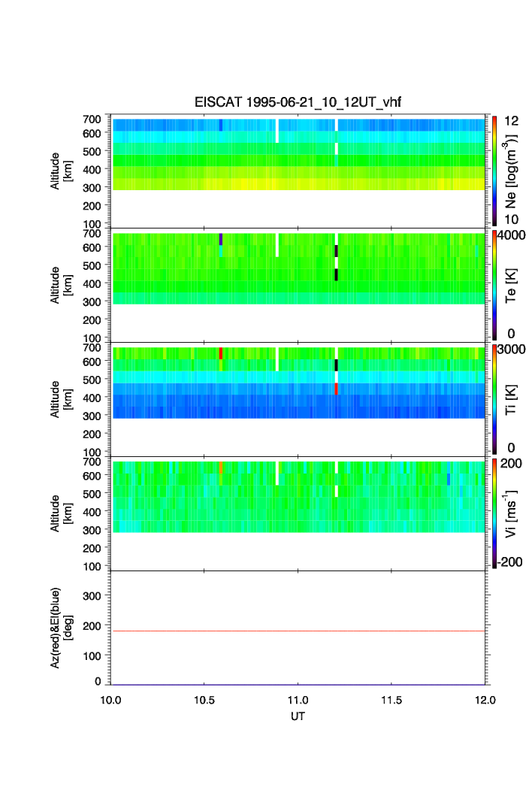Click the Vi ion velocity colorbar
The image size is (532, 799).
click(x=494, y=513)
